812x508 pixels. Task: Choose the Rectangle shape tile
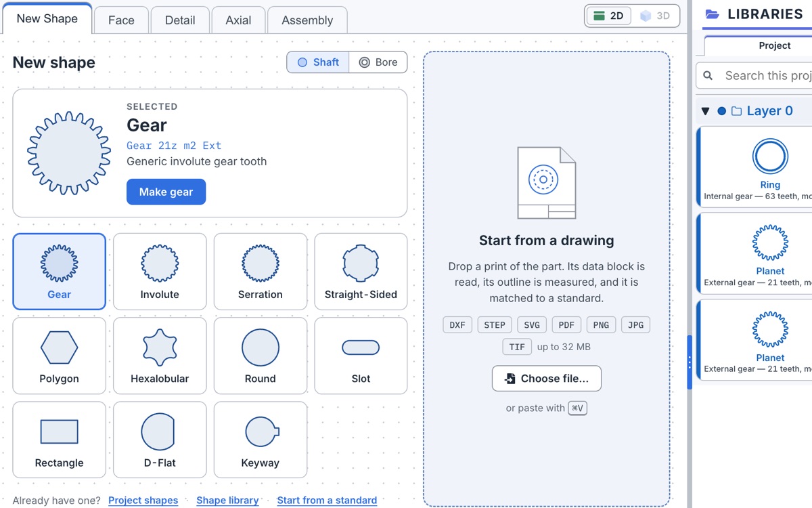pyautogui.click(x=60, y=440)
